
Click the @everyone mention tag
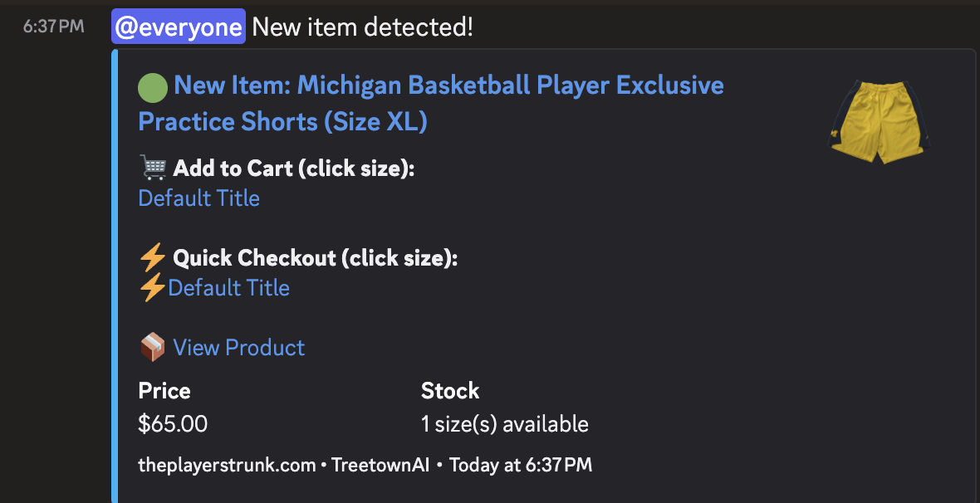(178, 27)
